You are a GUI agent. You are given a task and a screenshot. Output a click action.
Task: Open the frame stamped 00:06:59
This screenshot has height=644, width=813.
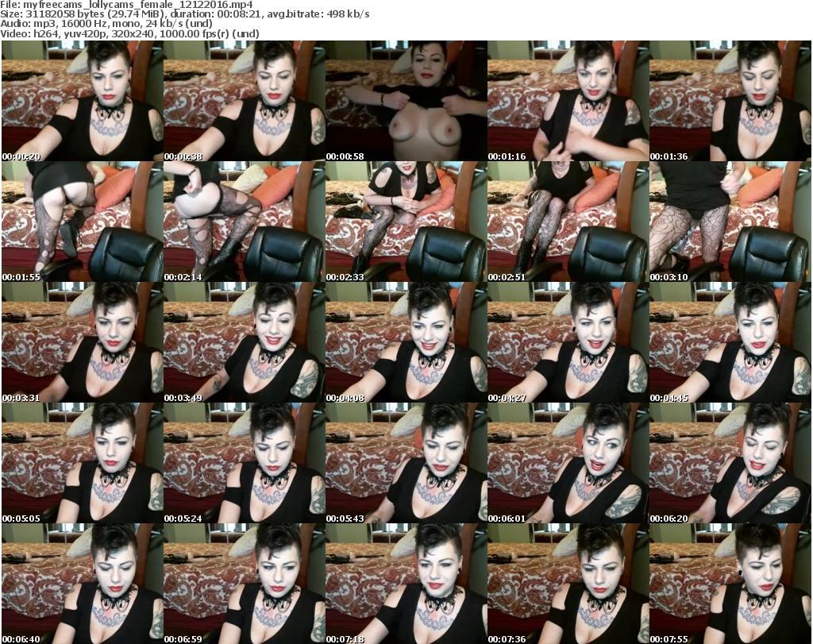(245, 584)
